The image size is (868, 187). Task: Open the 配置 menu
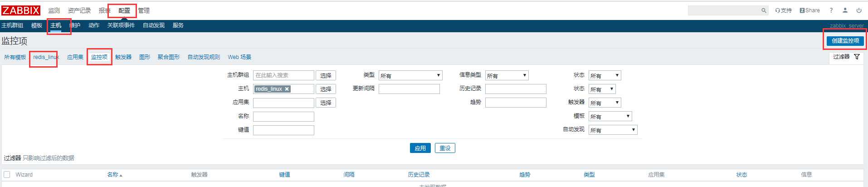124,10
